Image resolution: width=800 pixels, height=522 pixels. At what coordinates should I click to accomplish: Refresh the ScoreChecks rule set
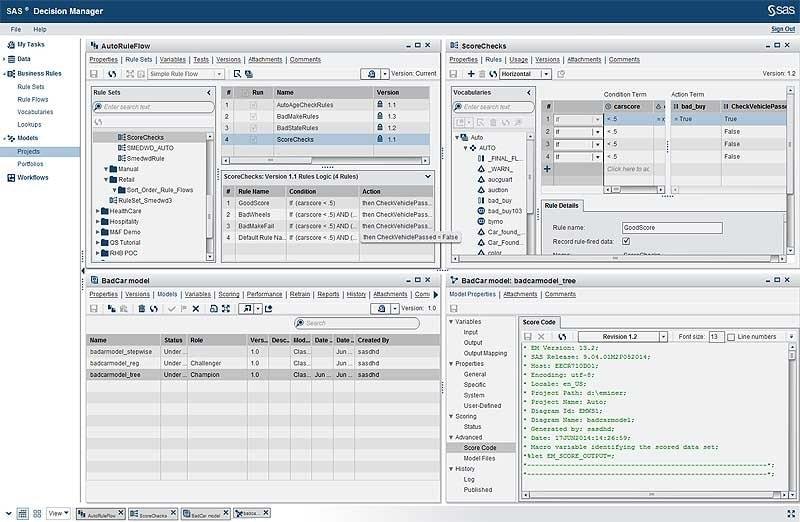click(x=493, y=74)
